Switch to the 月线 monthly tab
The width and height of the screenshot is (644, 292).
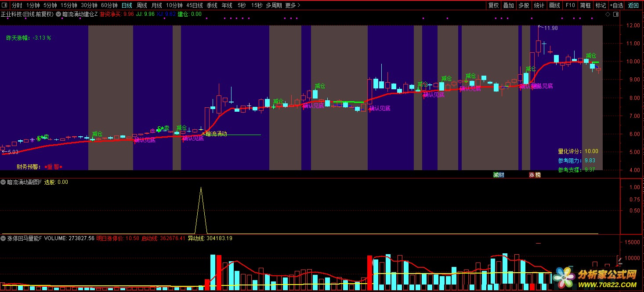tap(156, 5)
